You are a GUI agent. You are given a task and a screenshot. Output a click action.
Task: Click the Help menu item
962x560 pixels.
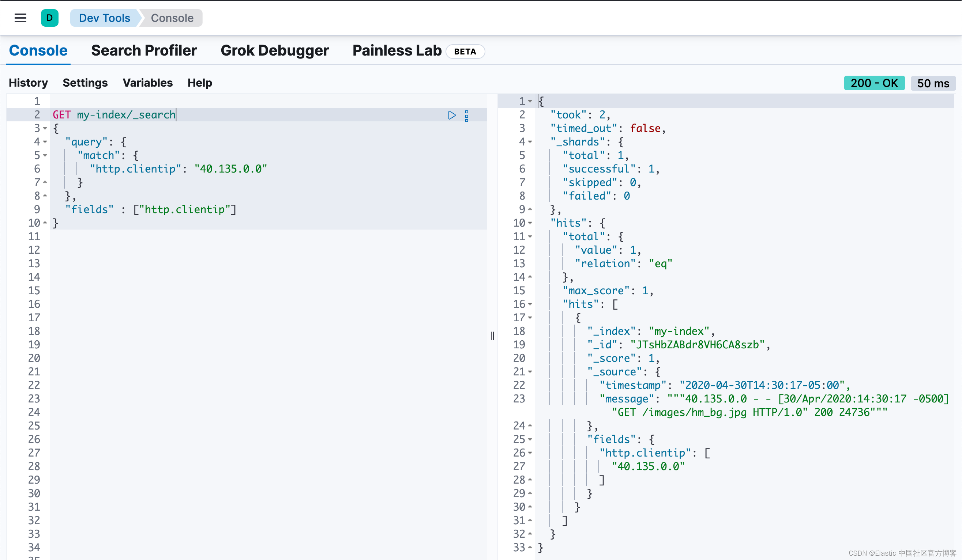199,83
